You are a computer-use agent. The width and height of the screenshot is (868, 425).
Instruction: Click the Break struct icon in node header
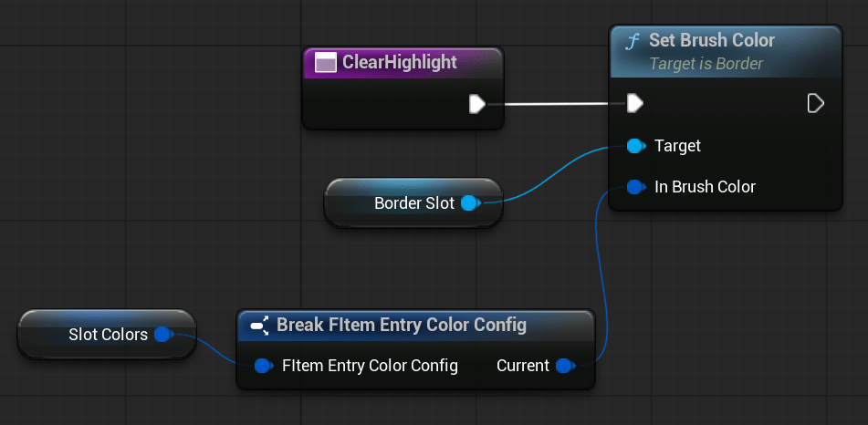tap(258, 326)
